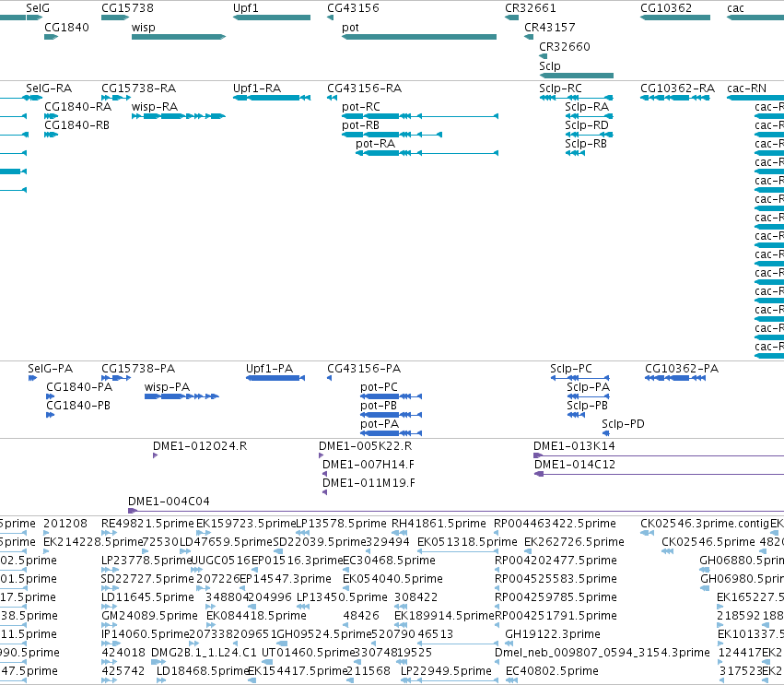Select the CG10362-PA protein label
Image resolution: width=784 pixels, height=685 pixels.
coord(682,368)
